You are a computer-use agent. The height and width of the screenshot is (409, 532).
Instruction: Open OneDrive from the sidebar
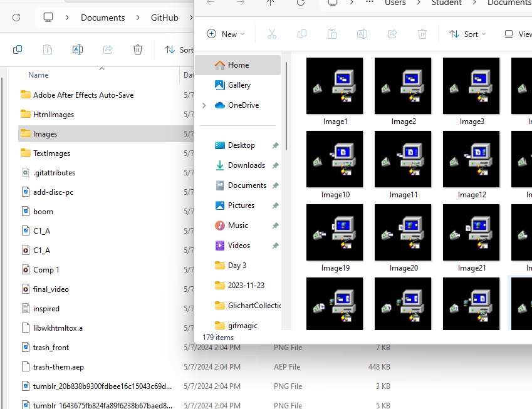[x=243, y=105]
